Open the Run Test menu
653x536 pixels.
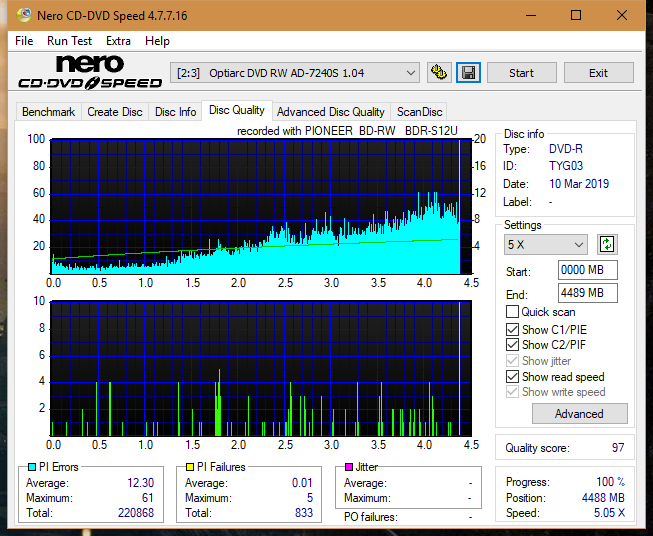(x=69, y=41)
